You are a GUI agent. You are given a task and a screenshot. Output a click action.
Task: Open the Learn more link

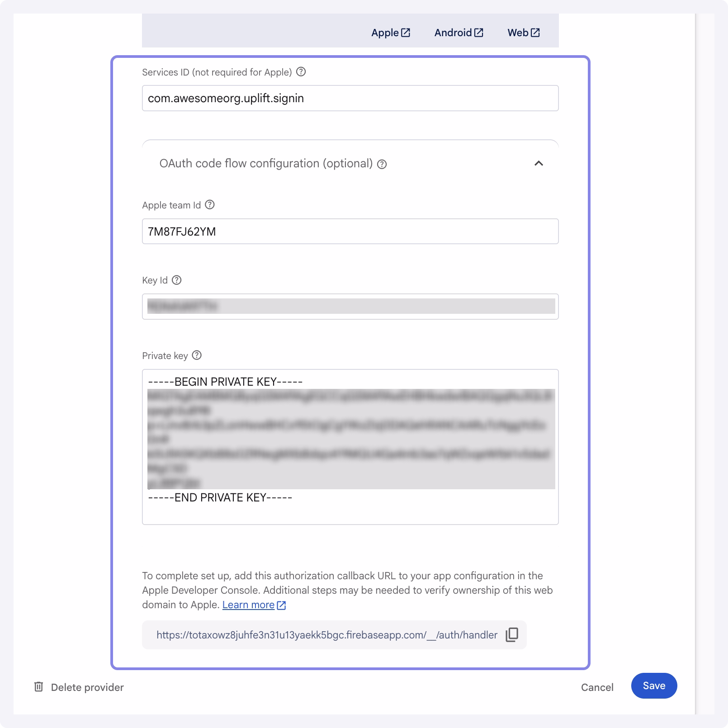pyautogui.click(x=249, y=605)
